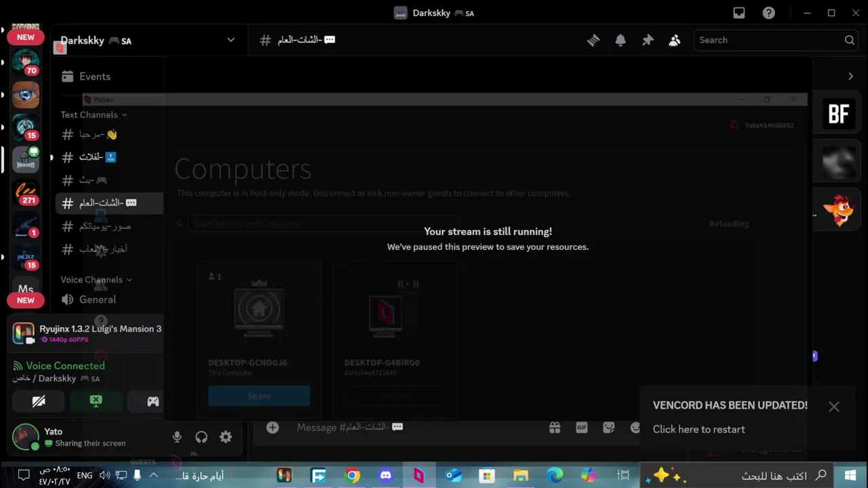Open Parsec from the taskbar
Viewport: 868px width, 488px height.
pos(418,476)
